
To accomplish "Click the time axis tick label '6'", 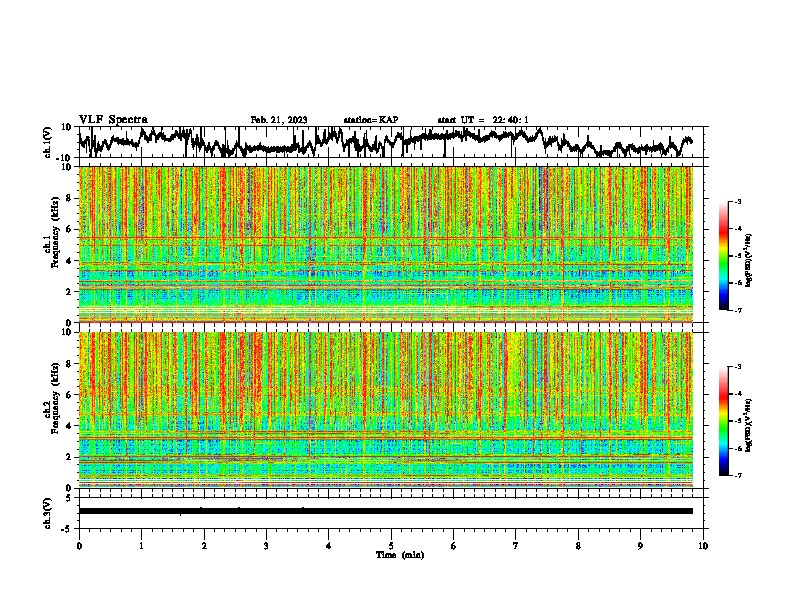I will (454, 546).
